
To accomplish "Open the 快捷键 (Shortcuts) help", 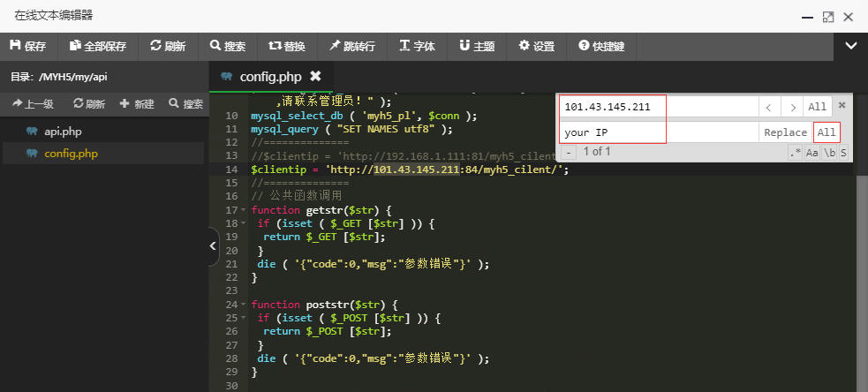I will (601, 46).
